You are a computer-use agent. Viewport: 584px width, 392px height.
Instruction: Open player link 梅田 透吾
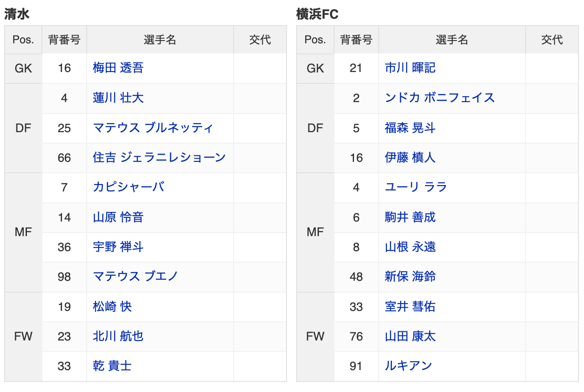[x=118, y=68]
